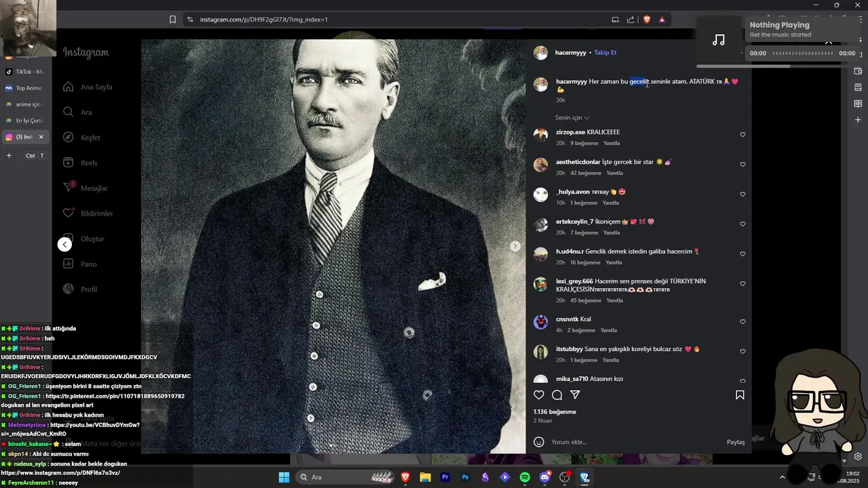Image resolution: width=868 pixels, height=488 pixels.
Task: Click the comment bubble icon under post
Action: click(557, 394)
